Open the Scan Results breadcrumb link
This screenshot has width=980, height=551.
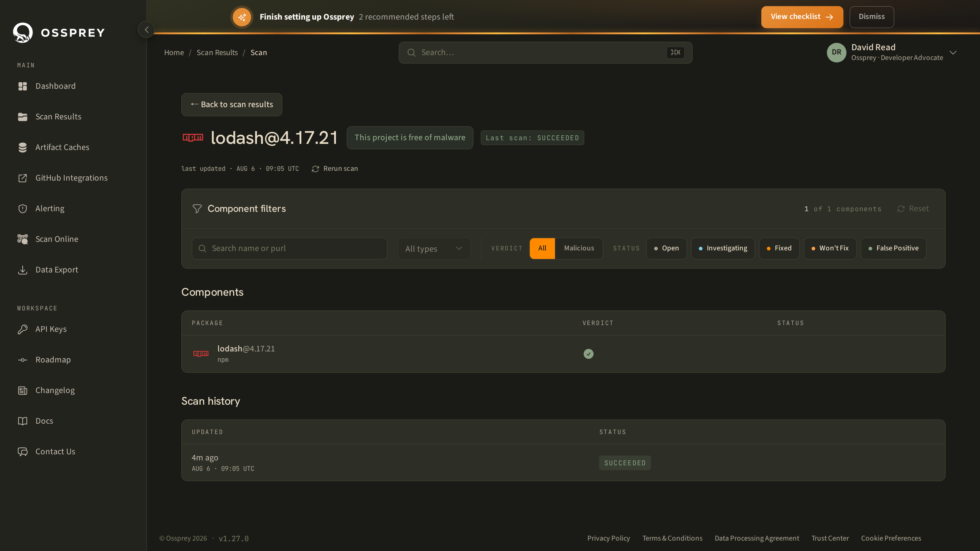217,52
